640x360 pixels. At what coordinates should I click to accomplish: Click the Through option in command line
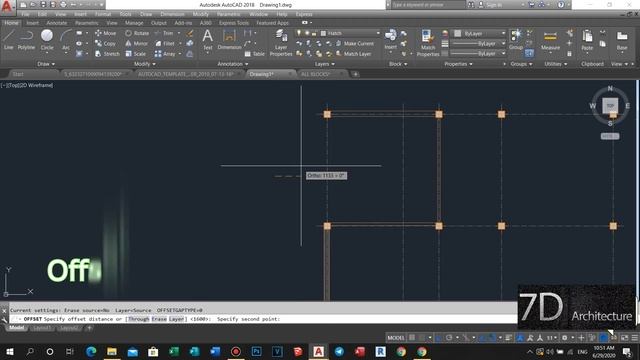point(138,319)
